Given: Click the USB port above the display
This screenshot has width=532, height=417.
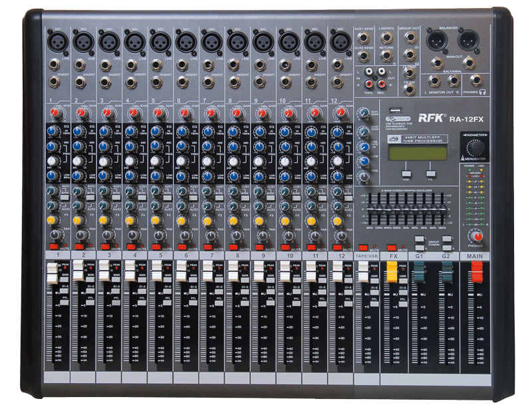Looking at the screenshot, I should [394, 110].
